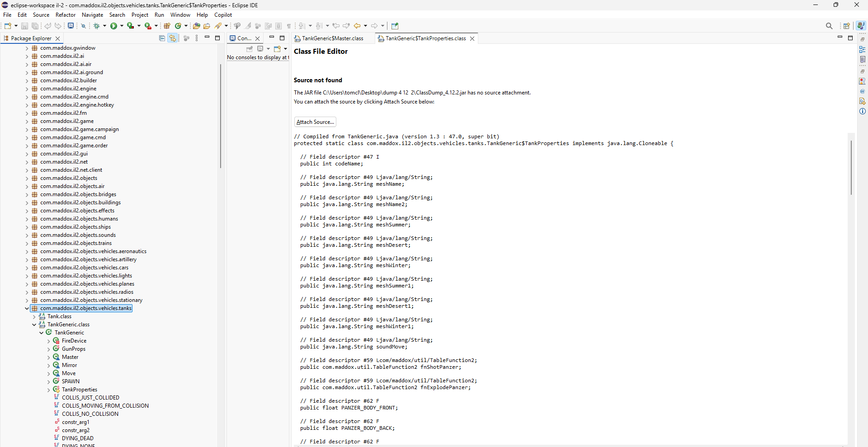Toggle Link with Editor in Package Explorer
This screenshot has width=868, height=447.
pos(172,38)
